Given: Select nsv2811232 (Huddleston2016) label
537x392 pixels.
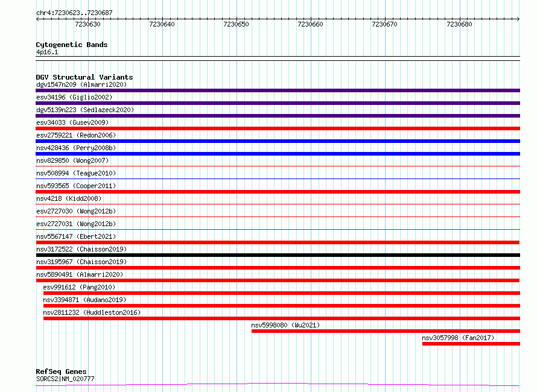Looking at the screenshot, I should click(x=92, y=312).
